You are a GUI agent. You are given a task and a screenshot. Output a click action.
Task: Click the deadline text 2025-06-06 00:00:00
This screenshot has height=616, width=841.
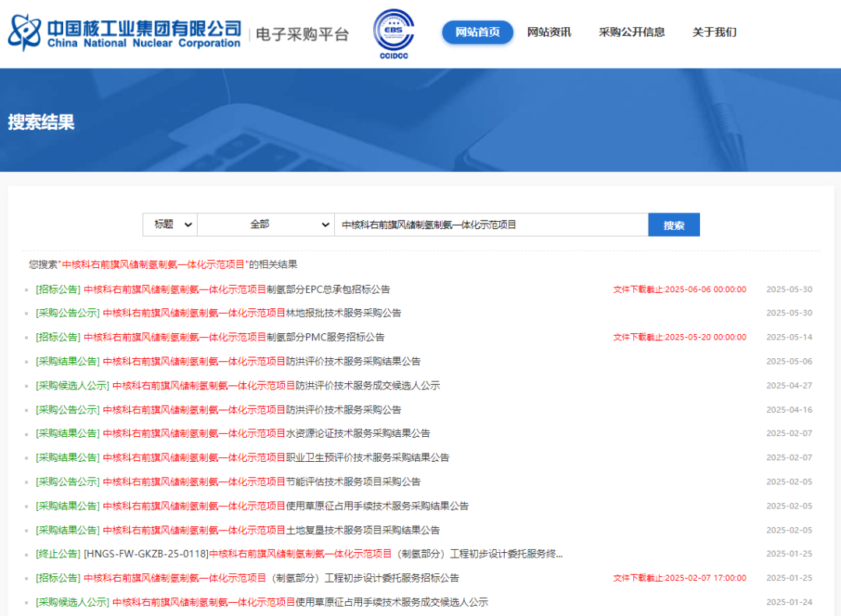tap(680, 289)
